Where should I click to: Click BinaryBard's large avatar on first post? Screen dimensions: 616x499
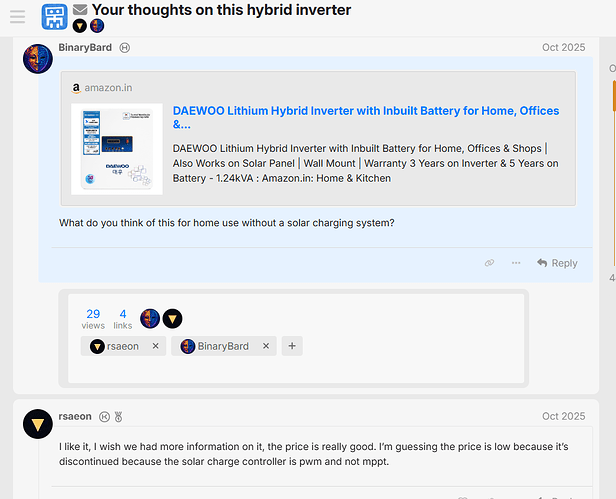pos(38,60)
